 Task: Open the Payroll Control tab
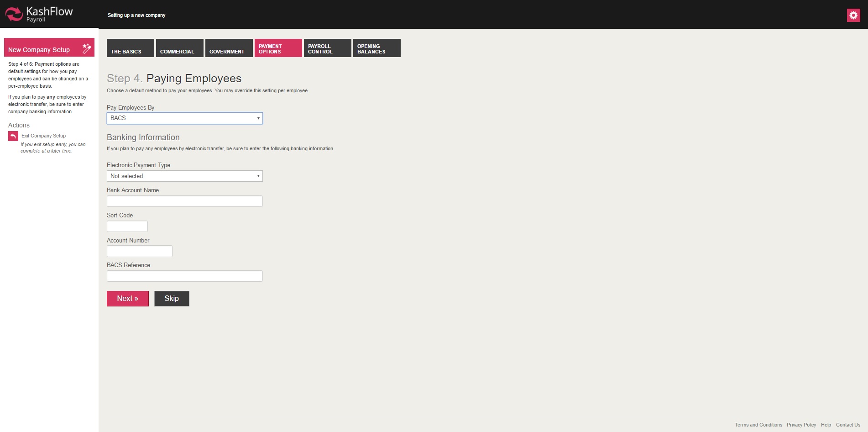pos(327,48)
